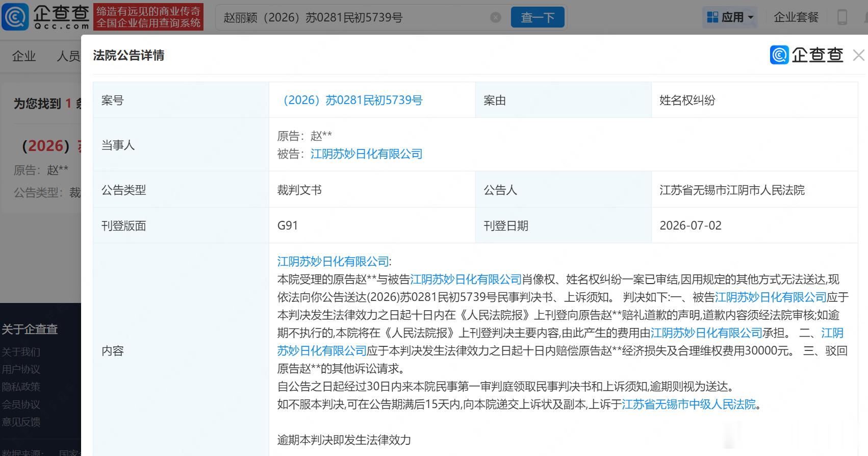Open the 应用 dropdown menu

(730, 17)
